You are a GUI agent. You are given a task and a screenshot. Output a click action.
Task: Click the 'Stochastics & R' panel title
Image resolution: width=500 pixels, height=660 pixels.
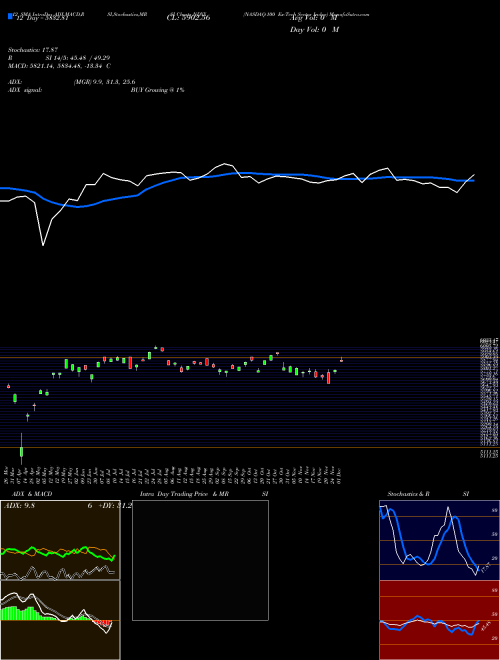(408, 494)
